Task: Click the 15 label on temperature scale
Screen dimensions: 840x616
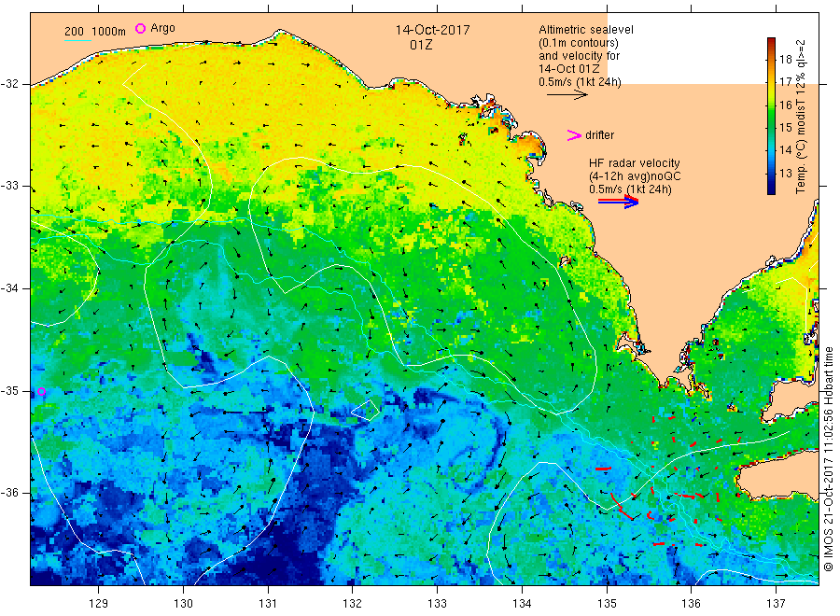Action: click(785, 128)
